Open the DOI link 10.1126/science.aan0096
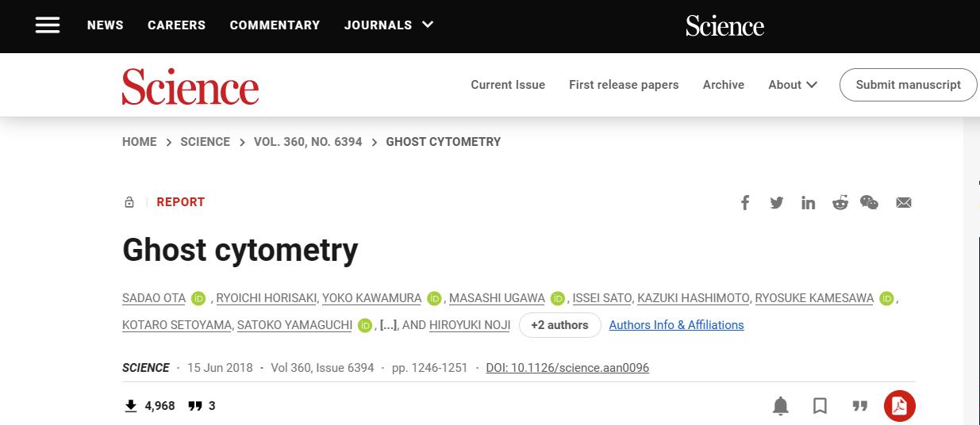Screen dimensions: 980x425 pyautogui.click(x=567, y=368)
